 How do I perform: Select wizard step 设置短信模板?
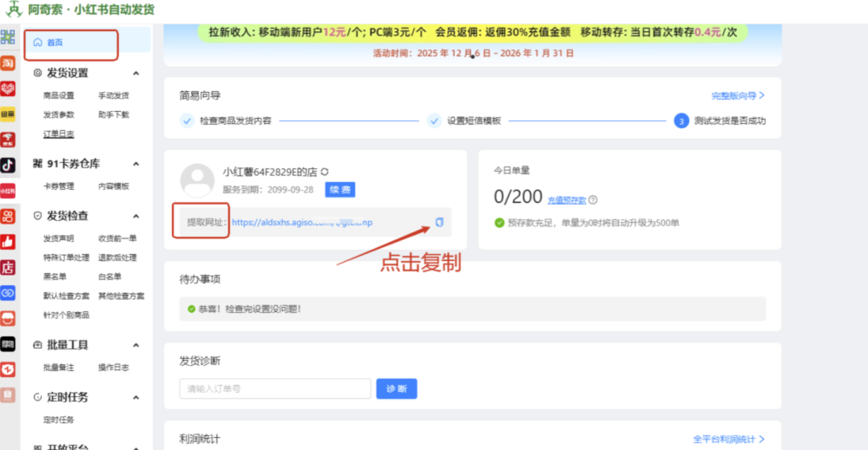465,121
